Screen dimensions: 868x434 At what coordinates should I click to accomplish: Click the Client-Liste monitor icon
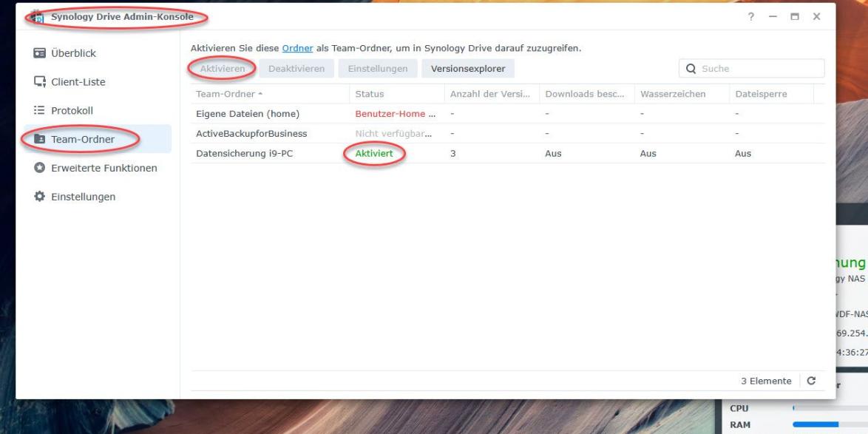[x=38, y=82]
